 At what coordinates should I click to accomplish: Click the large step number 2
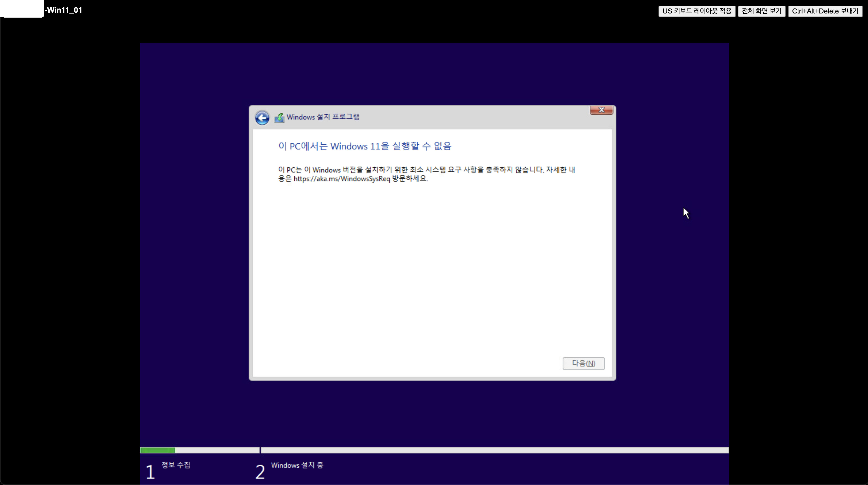(x=260, y=472)
